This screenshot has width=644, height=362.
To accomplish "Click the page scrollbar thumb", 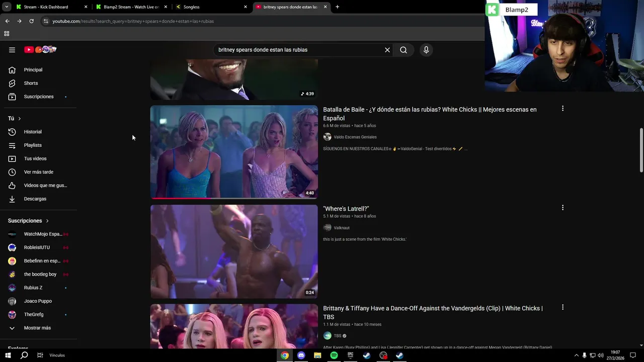I will coord(641,150).
